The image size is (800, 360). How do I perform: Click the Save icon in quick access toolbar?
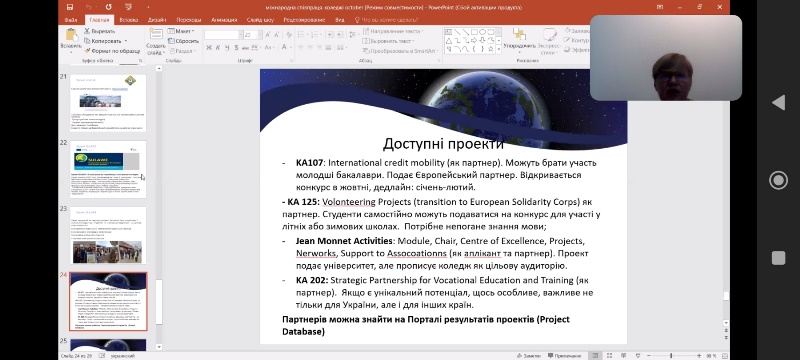70,7
